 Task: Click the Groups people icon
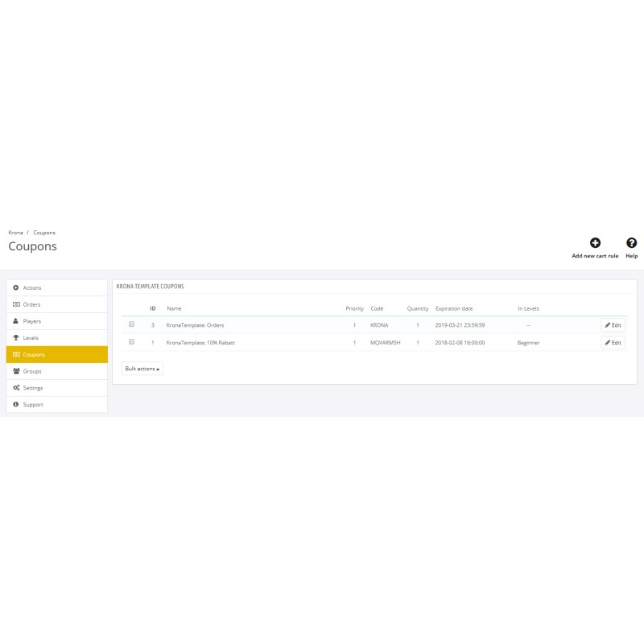[x=16, y=371]
